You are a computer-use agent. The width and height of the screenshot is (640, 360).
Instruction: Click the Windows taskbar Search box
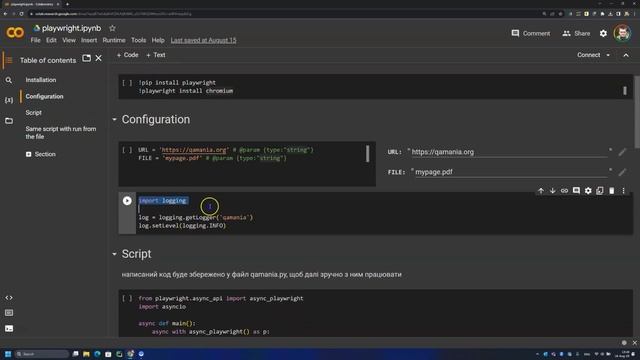coord(42,354)
